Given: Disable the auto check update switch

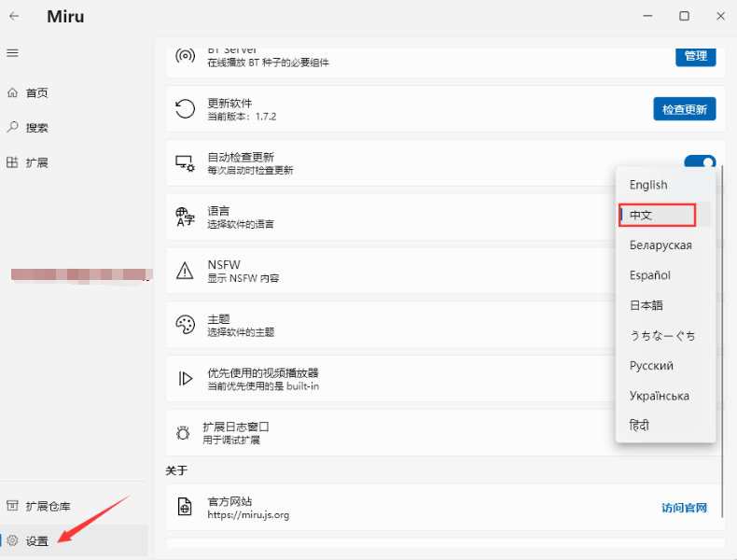Looking at the screenshot, I should [x=700, y=162].
